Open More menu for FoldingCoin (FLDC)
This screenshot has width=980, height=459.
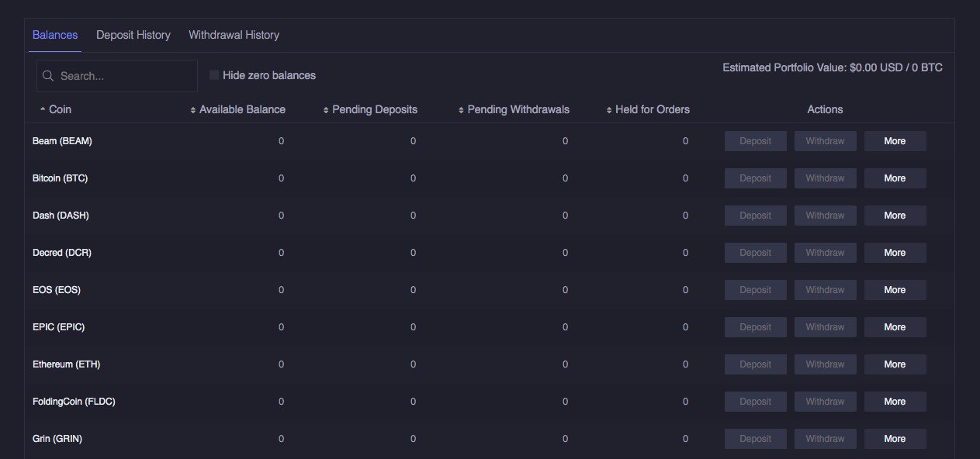click(895, 402)
